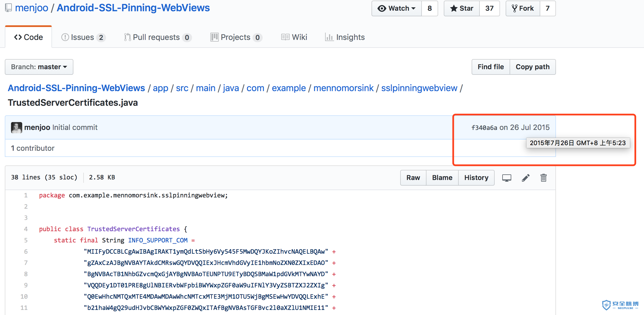Go to the app breadcrumb folder

(161, 88)
